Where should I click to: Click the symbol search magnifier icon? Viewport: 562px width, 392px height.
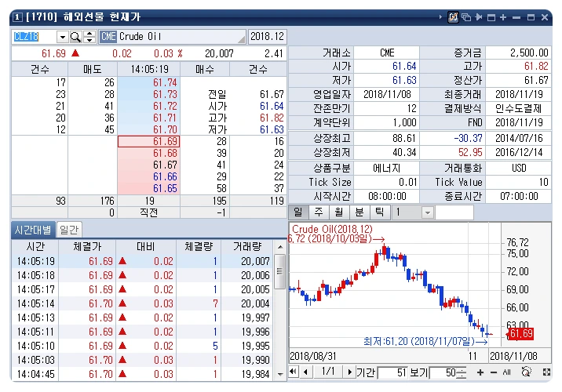click(x=75, y=37)
